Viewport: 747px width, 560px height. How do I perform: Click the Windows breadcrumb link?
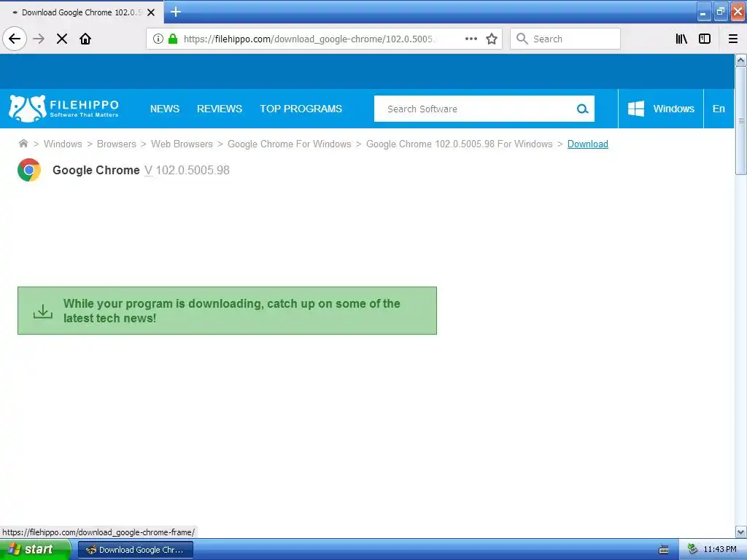pyautogui.click(x=63, y=144)
